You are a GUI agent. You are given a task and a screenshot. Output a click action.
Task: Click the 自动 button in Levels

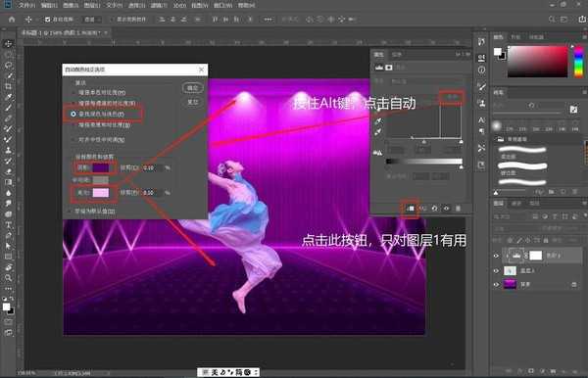pyautogui.click(x=452, y=97)
